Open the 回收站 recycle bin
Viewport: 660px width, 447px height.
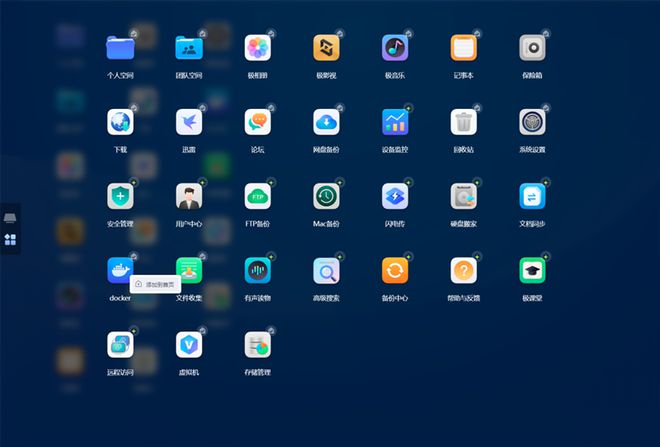[463, 122]
